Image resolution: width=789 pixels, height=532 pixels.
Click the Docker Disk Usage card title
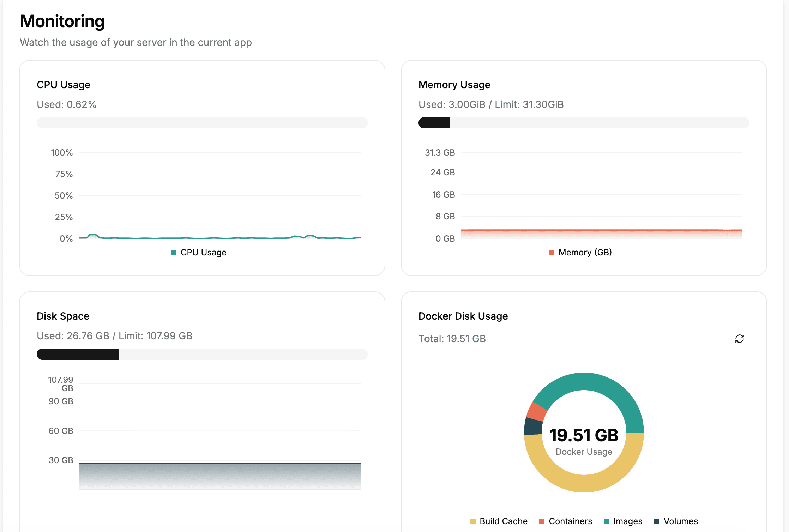pyautogui.click(x=463, y=316)
